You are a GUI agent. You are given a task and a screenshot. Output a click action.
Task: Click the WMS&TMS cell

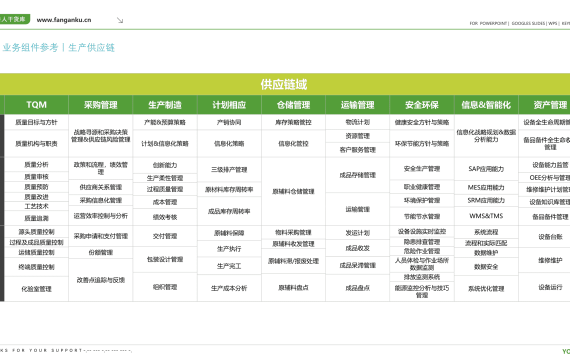coord(486,216)
